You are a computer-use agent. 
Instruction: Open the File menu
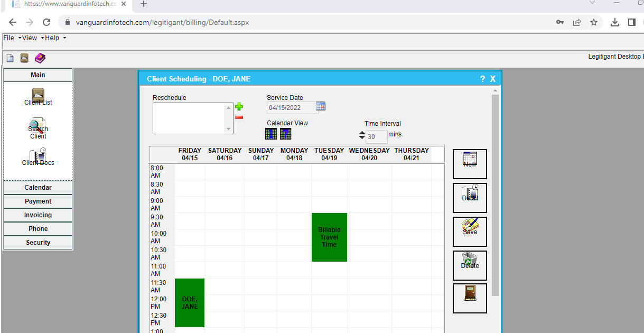(x=12, y=38)
